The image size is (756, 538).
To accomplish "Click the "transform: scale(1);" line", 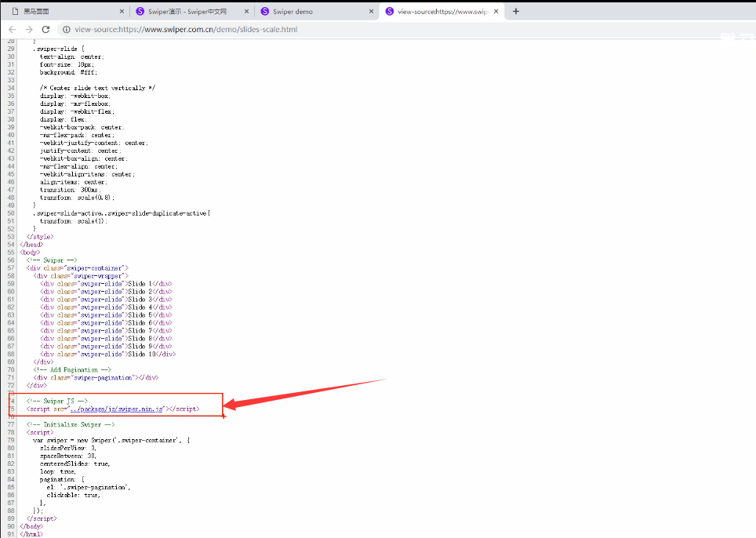I will 74,221.
